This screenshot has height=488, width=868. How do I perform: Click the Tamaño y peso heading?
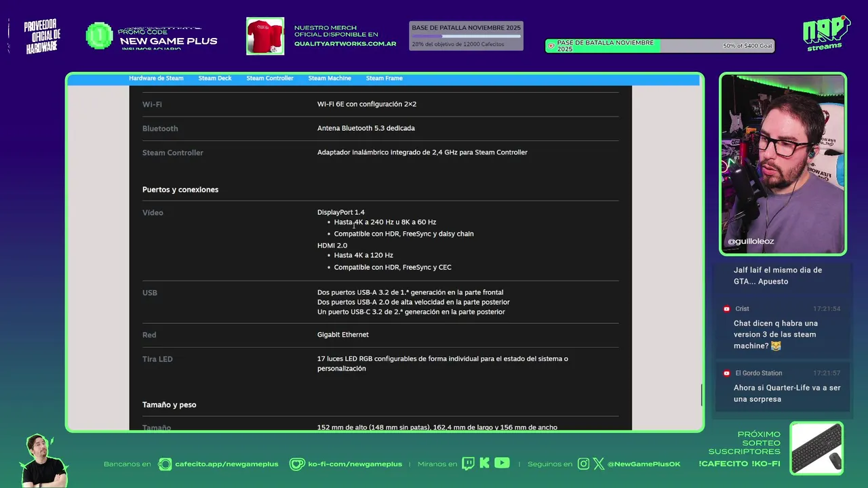click(x=170, y=405)
